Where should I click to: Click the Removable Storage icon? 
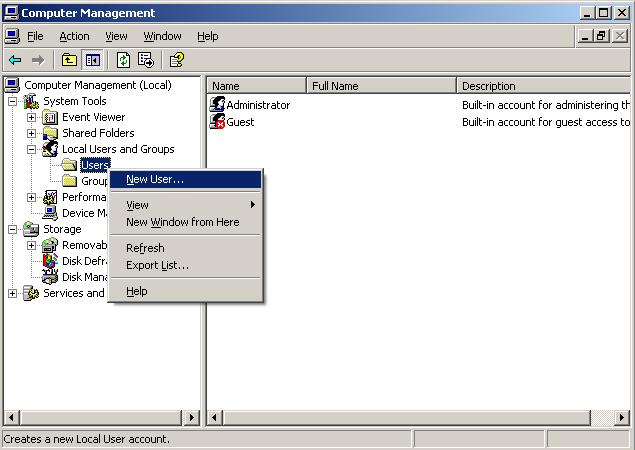pyautogui.click(x=50, y=245)
